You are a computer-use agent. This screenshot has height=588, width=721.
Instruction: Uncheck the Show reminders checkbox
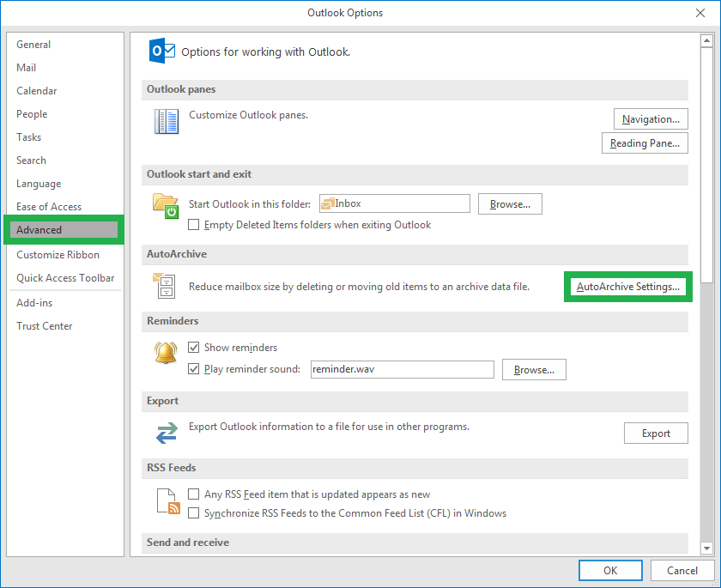[194, 348]
